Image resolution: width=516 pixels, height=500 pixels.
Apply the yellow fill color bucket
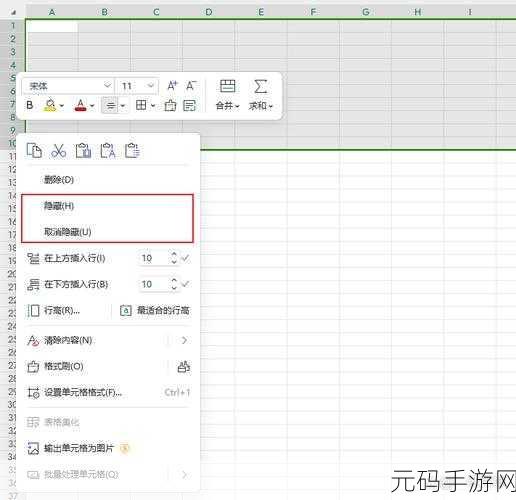tap(50, 105)
